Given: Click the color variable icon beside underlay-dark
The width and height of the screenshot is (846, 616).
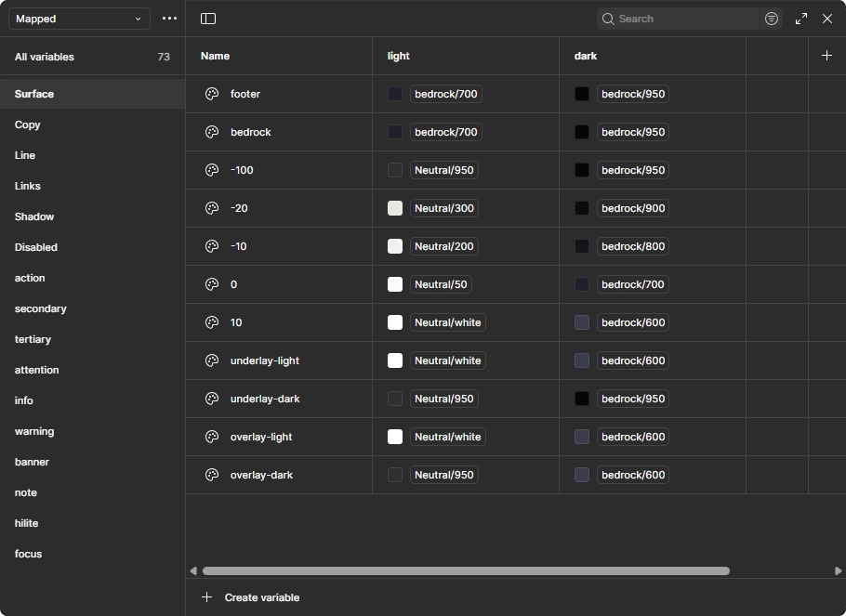Looking at the screenshot, I should tap(211, 399).
